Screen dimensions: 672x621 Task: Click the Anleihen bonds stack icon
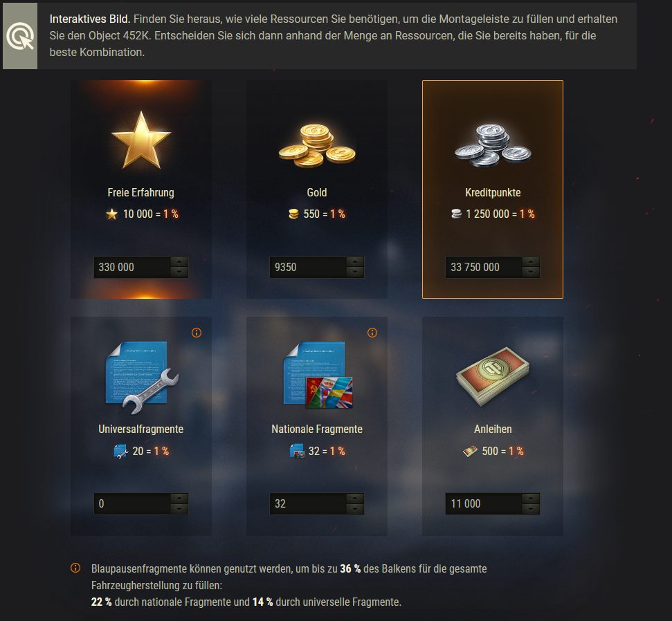pos(493,376)
